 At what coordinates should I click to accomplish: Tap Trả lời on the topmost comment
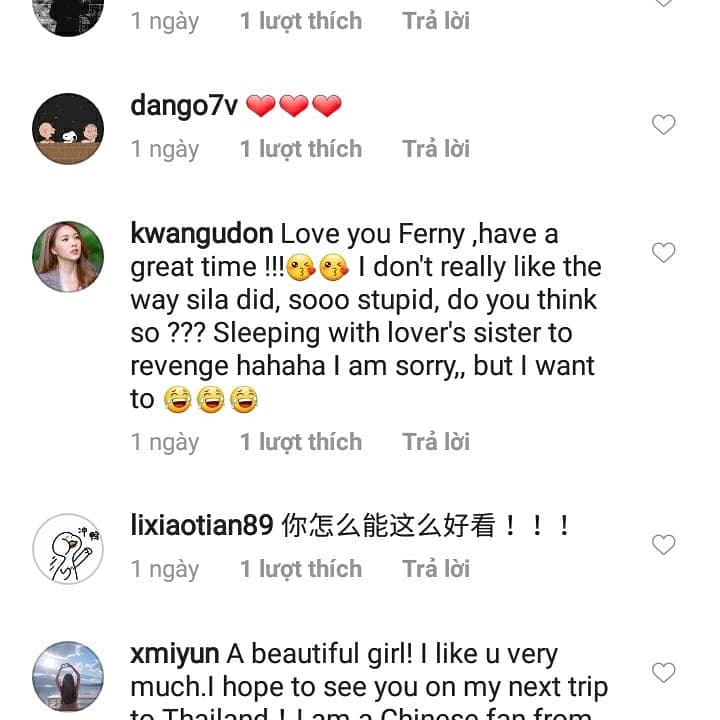coord(436,20)
